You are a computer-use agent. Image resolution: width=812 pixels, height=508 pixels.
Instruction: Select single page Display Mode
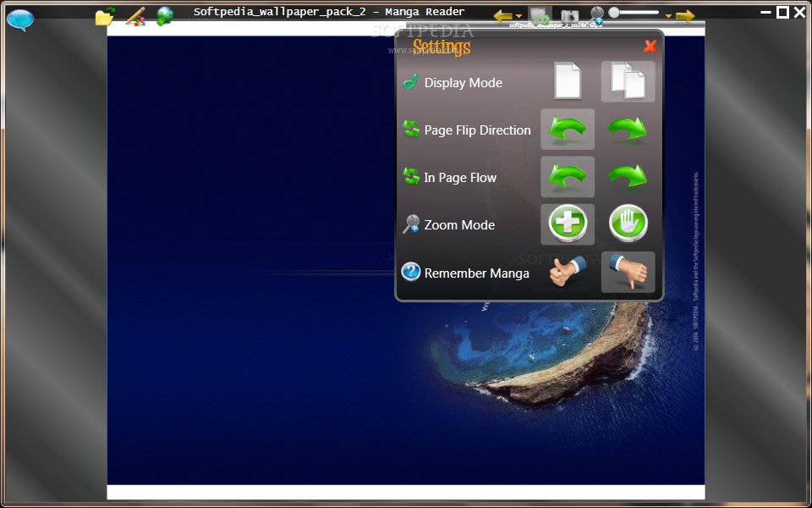click(568, 81)
